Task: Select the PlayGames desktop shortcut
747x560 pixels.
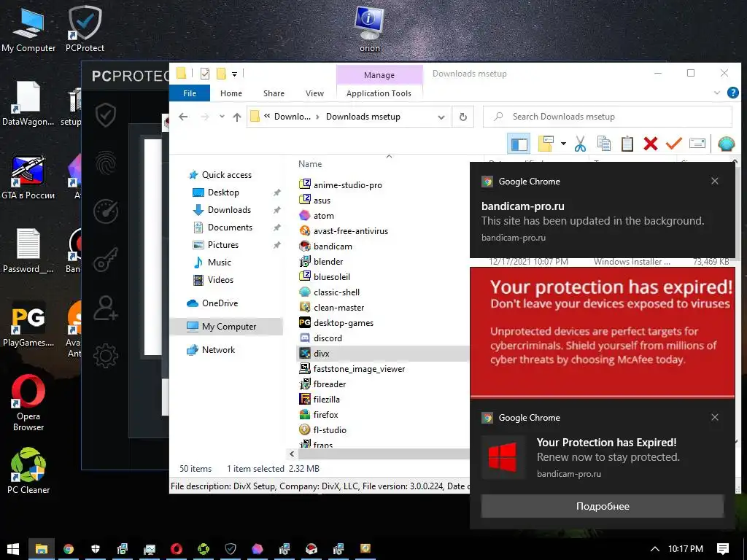Action: point(28,324)
